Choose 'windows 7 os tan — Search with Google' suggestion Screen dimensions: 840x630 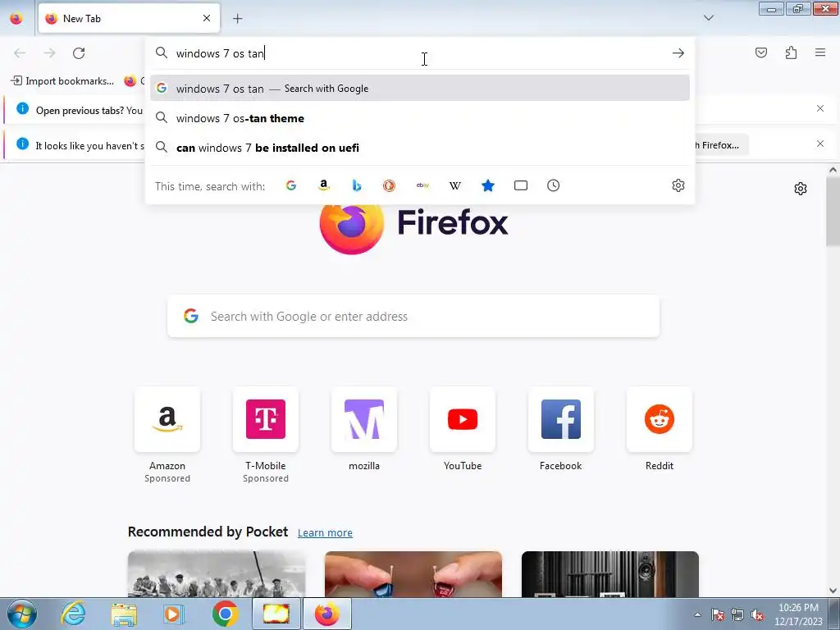pos(419,89)
